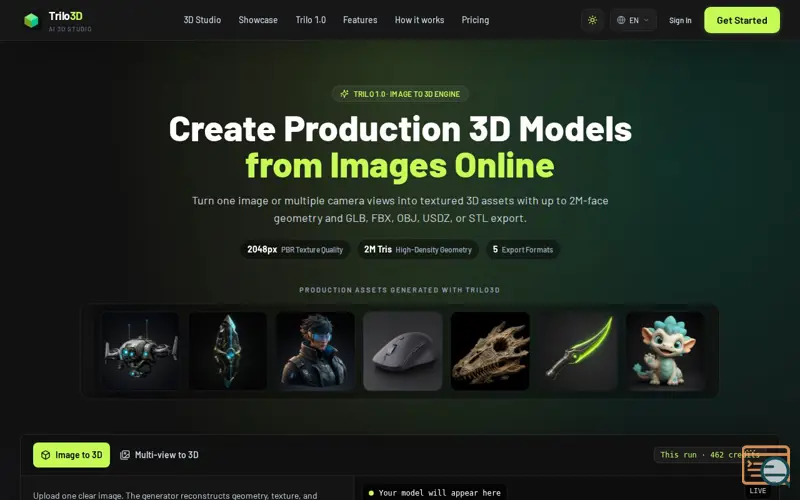Click the "This run · 462 credits" indicator
The height and width of the screenshot is (500, 800).
click(710, 455)
